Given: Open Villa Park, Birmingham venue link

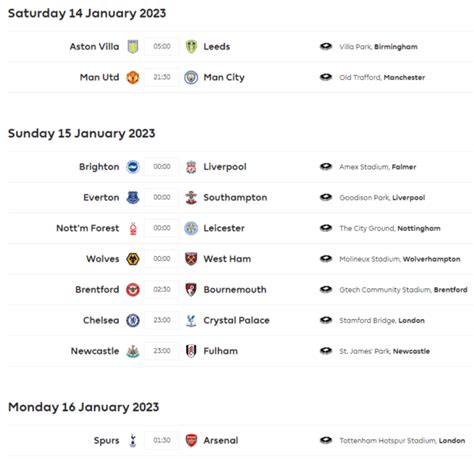Looking at the screenshot, I should pyautogui.click(x=378, y=47).
